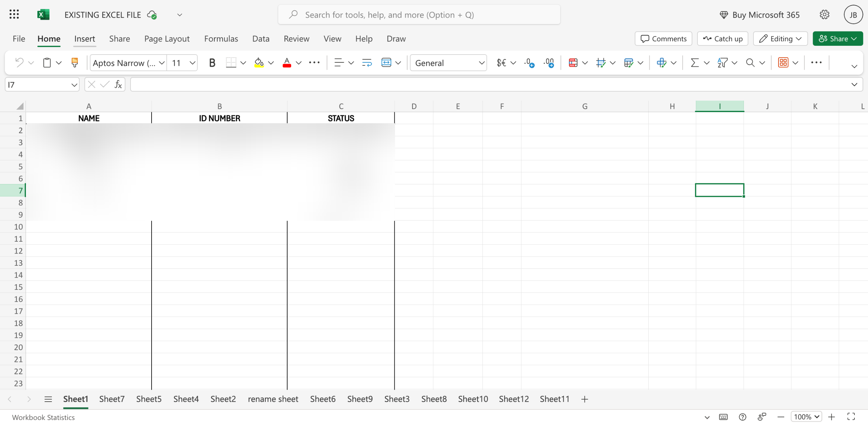Click the insert function fx icon
This screenshot has height=423, width=868.
pyautogui.click(x=118, y=84)
